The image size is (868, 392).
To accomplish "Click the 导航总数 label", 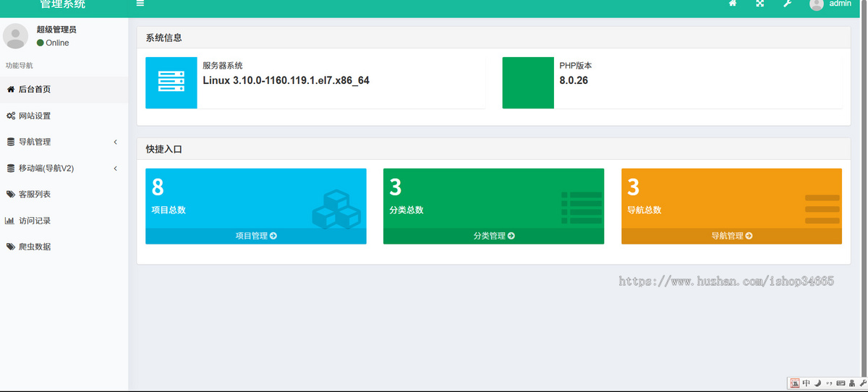I will click(x=644, y=210).
